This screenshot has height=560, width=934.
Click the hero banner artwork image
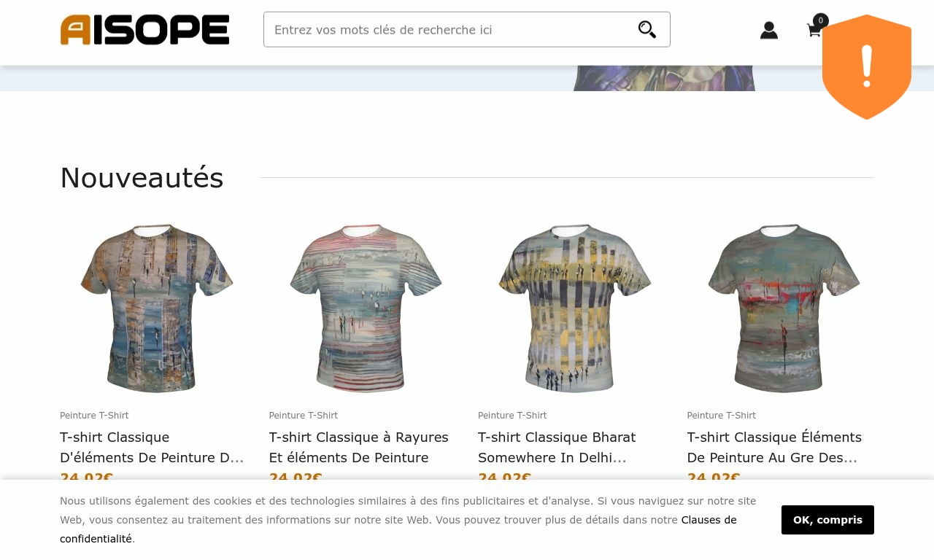pos(664,78)
